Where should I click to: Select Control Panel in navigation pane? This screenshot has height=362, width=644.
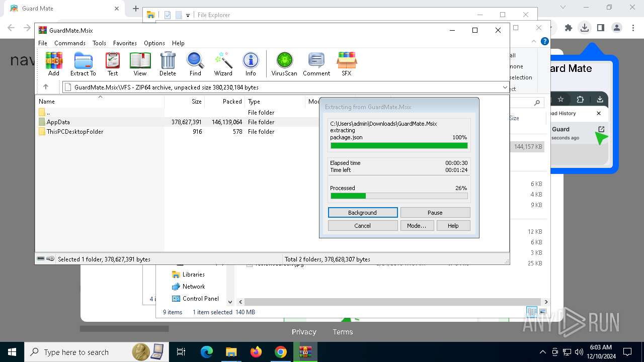(200, 299)
